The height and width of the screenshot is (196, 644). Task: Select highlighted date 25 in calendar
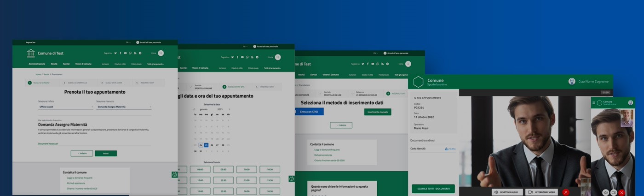click(x=206, y=145)
